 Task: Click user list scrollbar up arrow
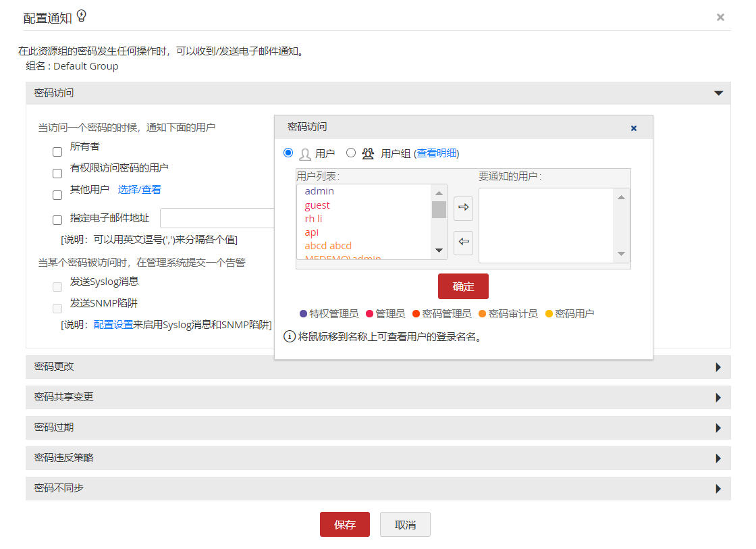click(x=439, y=193)
